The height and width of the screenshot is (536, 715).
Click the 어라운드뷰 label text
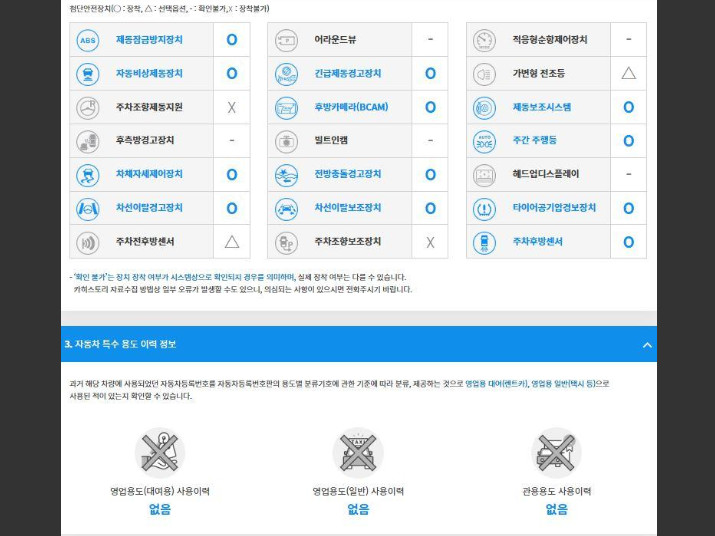point(335,40)
